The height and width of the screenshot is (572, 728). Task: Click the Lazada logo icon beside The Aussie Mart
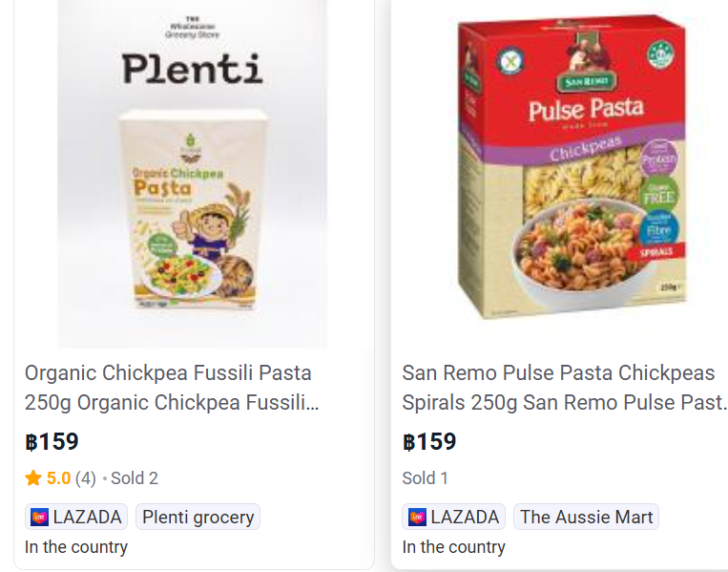click(x=417, y=518)
